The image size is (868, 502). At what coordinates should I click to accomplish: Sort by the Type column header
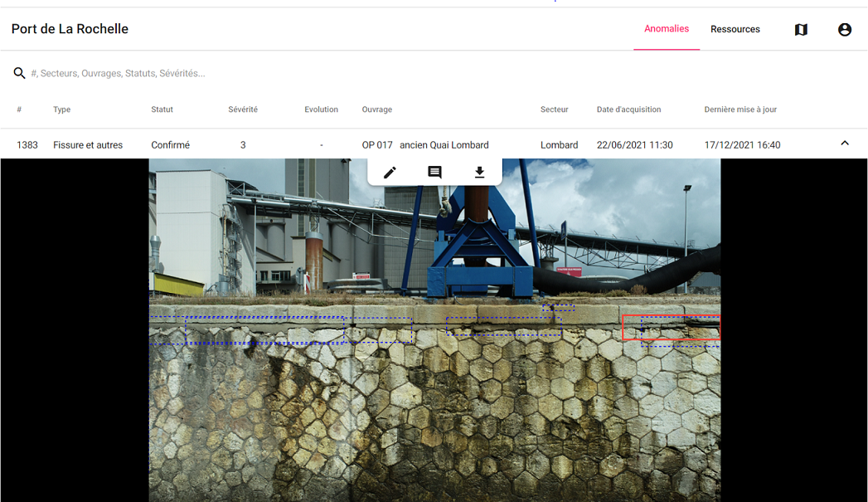(62, 110)
